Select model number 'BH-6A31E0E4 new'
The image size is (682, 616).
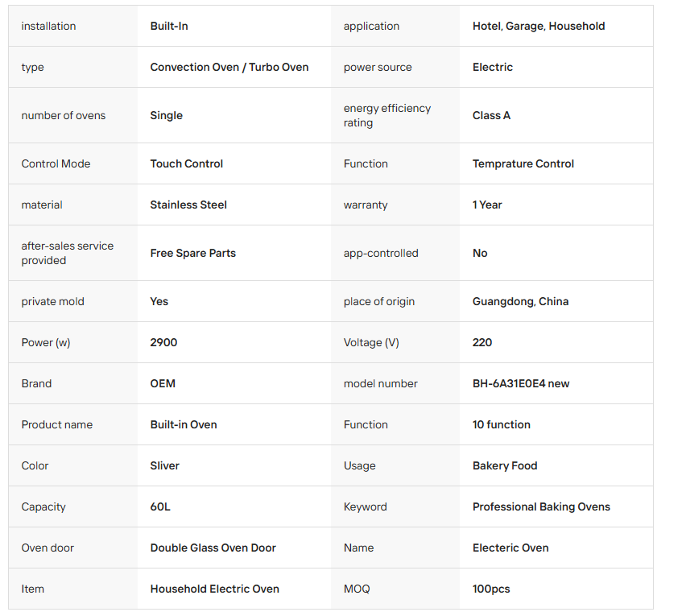click(x=521, y=383)
